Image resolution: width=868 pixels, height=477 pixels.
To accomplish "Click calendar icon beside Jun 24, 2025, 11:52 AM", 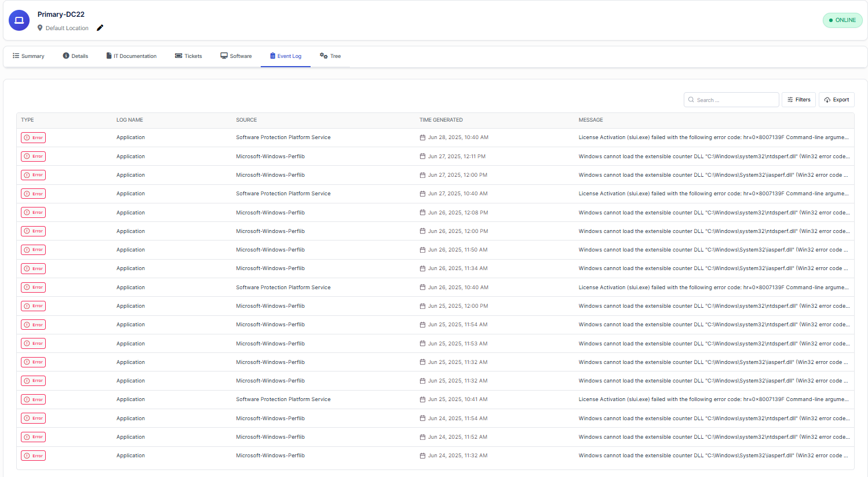I will 422,437.
